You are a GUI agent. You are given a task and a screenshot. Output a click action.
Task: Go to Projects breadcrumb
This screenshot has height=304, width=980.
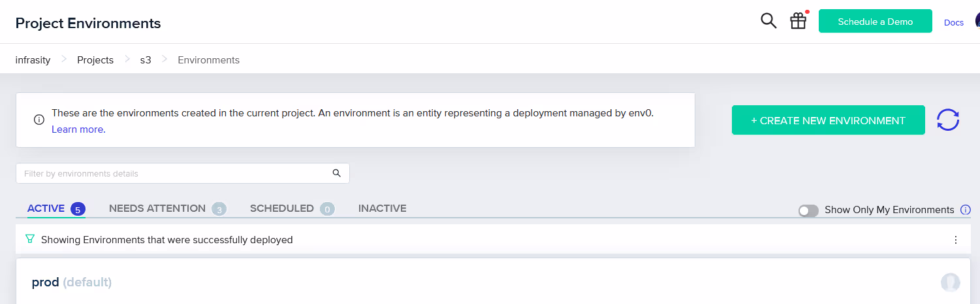[95, 60]
